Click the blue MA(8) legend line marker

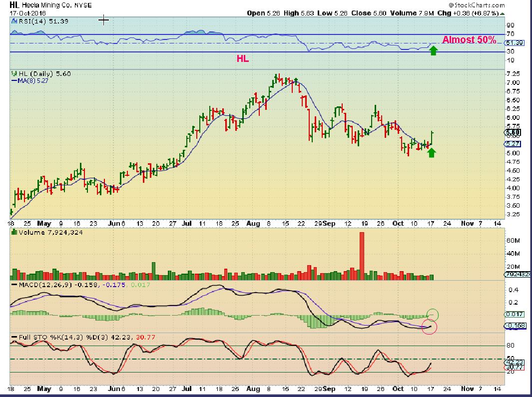point(13,80)
